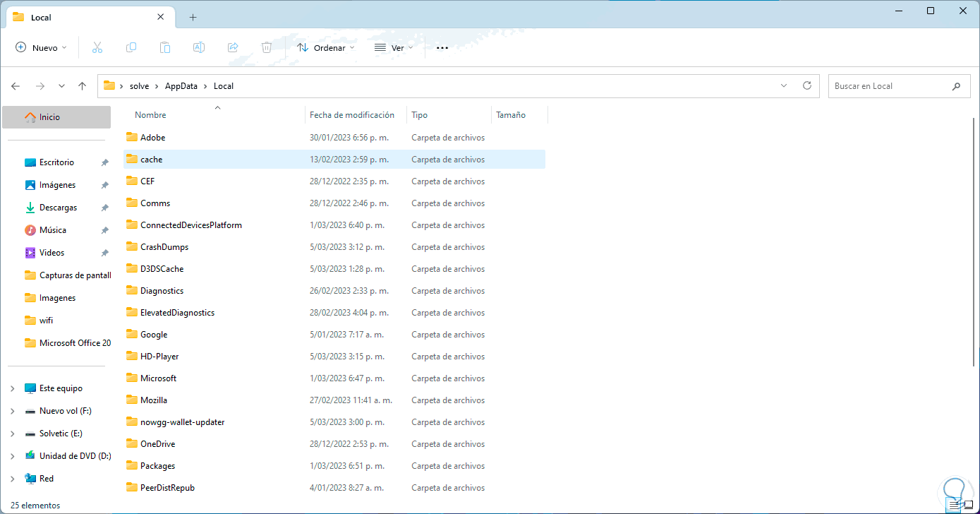The height and width of the screenshot is (514, 980).
Task: Add a new tab with plus button
Action: (193, 18)
